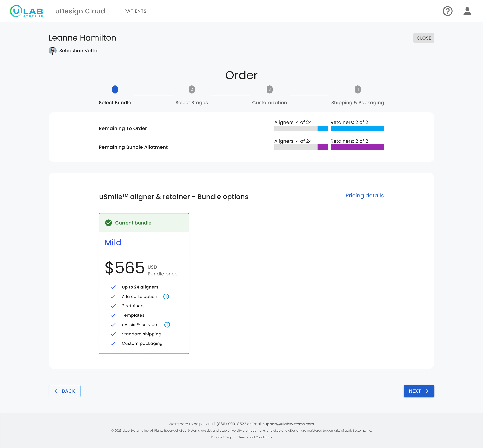Go to step 3 Customization
Viewport: 483px width, 448px height.
(269, 96)
